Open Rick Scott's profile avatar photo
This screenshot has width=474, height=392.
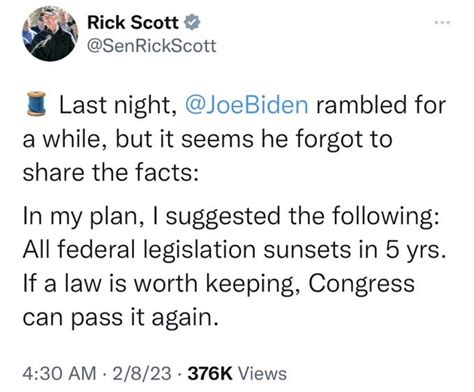(50, 34)
